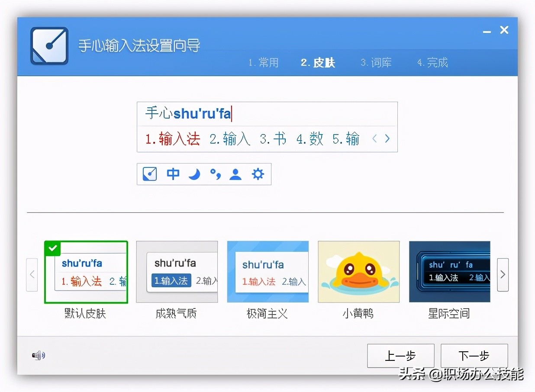Go to next candidate page chevron

387,139
